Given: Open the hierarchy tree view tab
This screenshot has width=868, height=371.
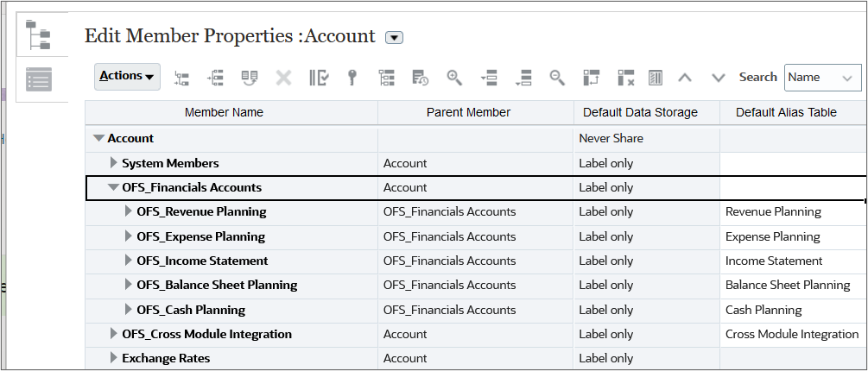Looking at the screenshot, I should click(38, 35).
